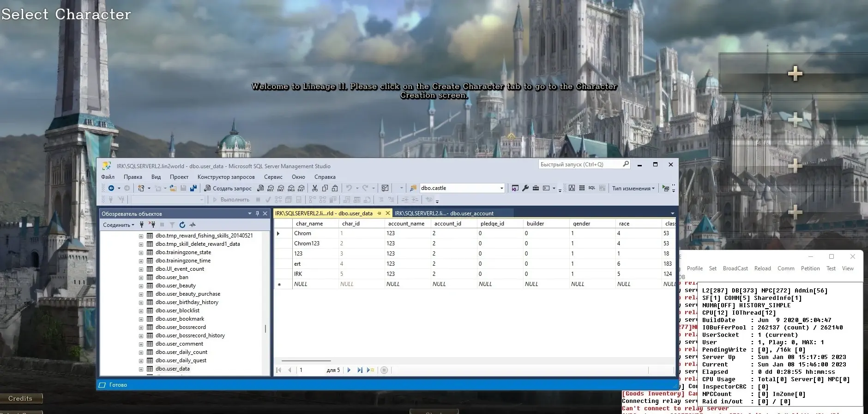Click the New Project icon in SSMS toolbar
The image size is (868, 414).
(x=141, y=188)
